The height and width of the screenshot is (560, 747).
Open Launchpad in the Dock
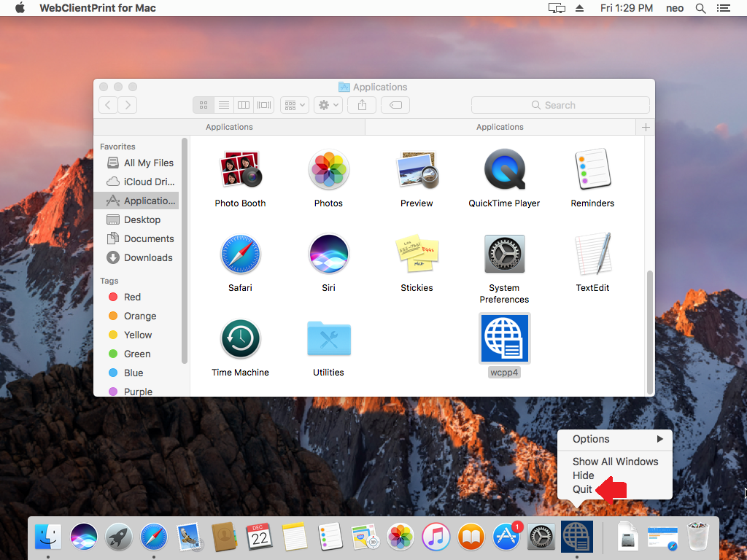tap(119, 537)
